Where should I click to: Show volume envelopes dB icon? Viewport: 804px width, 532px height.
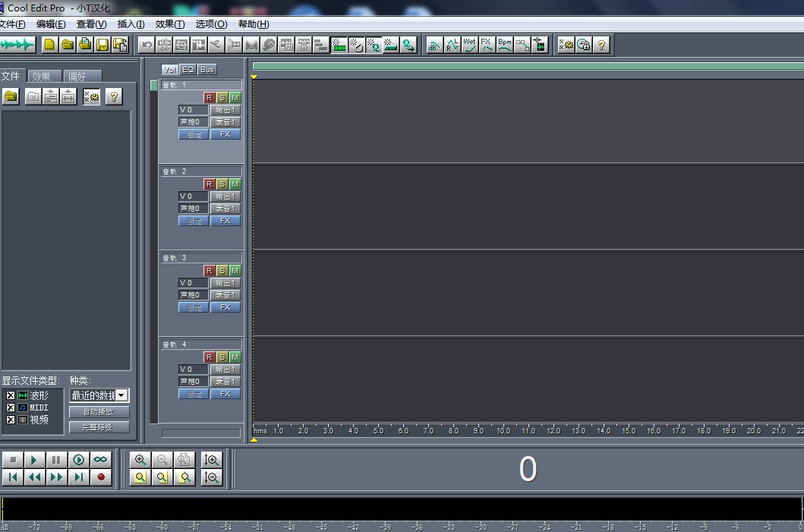(x=434, y=45)
